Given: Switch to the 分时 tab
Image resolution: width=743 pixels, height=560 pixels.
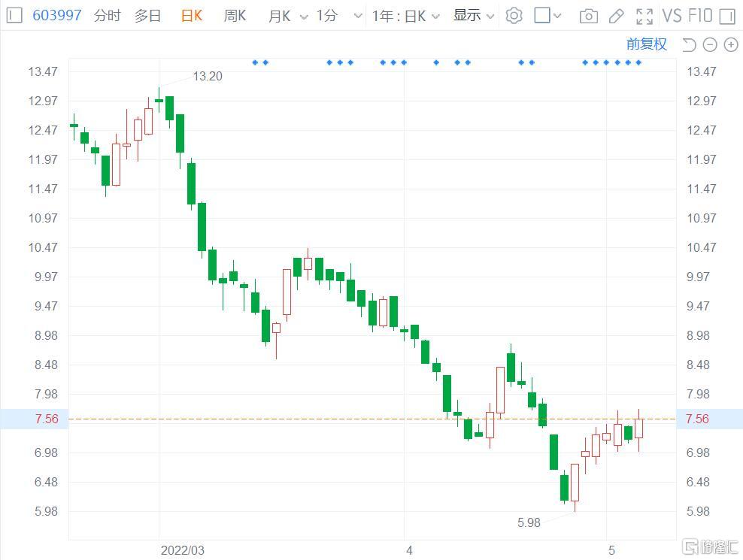Looking at the screenshot, I should coord(107,16).
